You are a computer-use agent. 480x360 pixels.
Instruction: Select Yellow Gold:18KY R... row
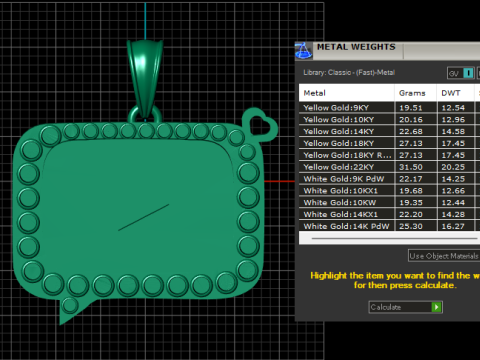(x=389, y=155)
